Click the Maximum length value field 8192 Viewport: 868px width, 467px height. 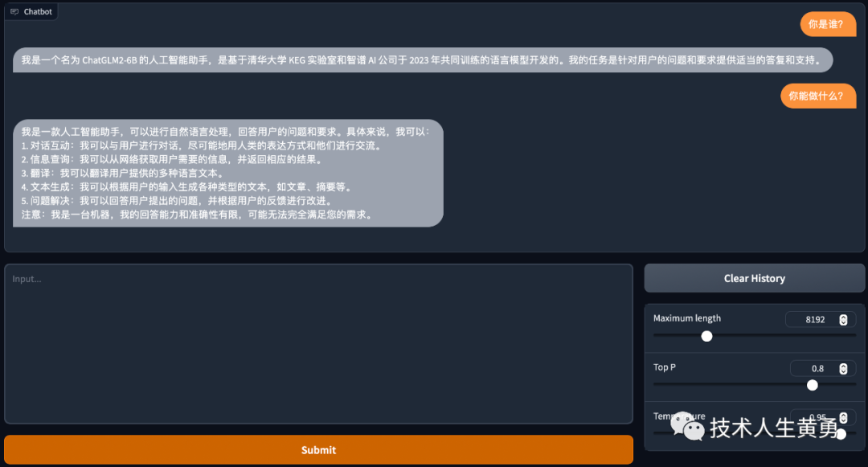pyautogui.click(x=821, y=319)
